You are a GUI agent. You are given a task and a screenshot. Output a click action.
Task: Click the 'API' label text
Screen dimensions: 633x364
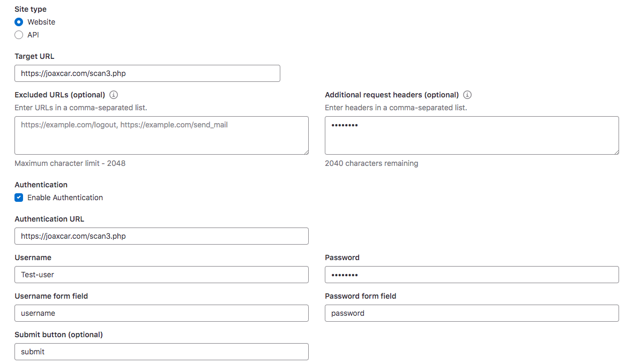33,35
